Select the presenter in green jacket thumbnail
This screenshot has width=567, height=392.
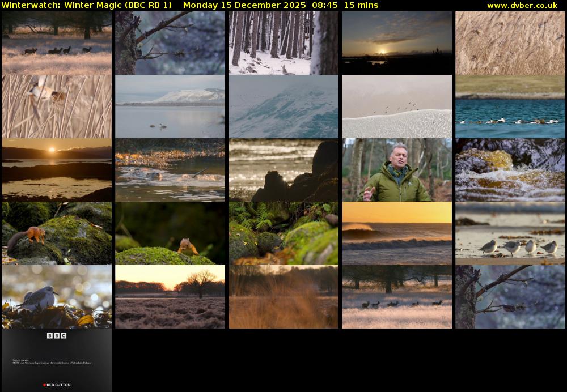(397, 170)
